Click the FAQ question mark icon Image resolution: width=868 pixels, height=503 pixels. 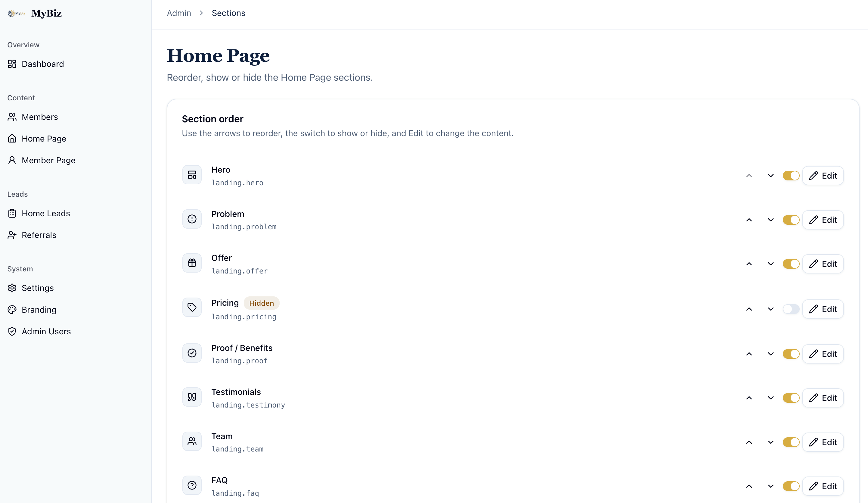click(192, 486)
